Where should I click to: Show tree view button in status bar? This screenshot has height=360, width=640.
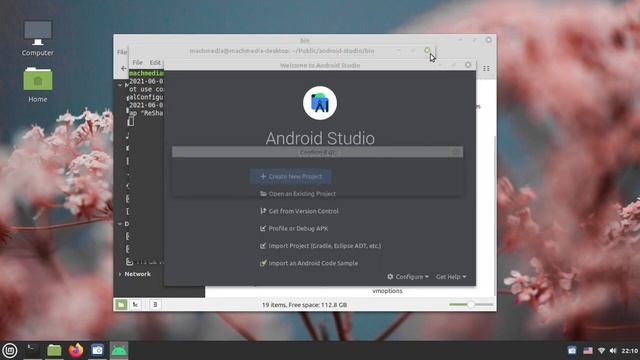tap(135, 304)
